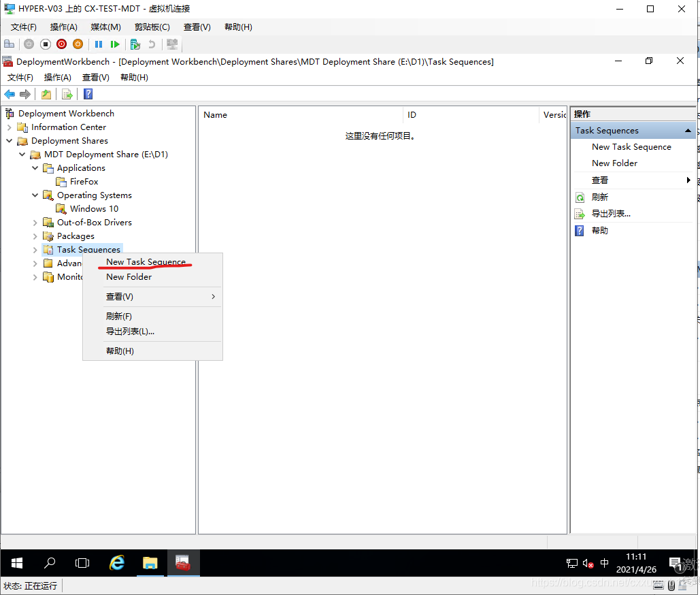The image size is (700, 595).
Task: Expand Out-of-Box Drivers node
Action: (x=35, y=223)
